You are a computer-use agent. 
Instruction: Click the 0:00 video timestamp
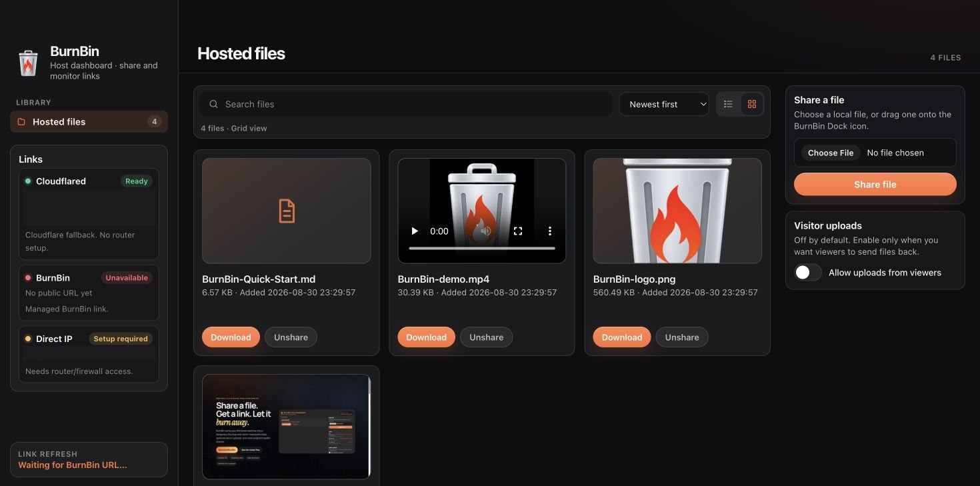(x=439, y=231)
